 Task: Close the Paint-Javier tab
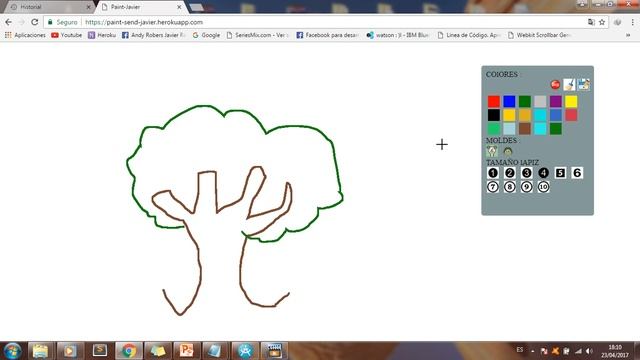pyautogui.click(x=179, y=7)
